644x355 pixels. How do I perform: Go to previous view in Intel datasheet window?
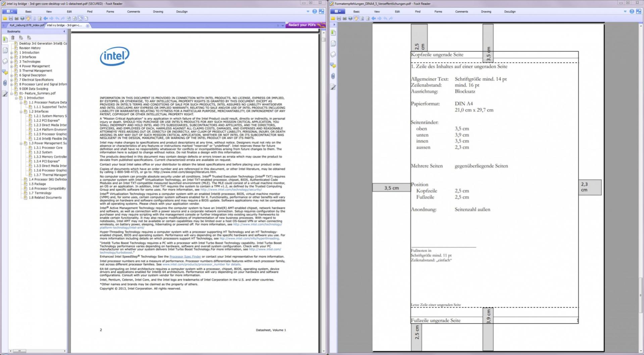click(x=45, y=18)
